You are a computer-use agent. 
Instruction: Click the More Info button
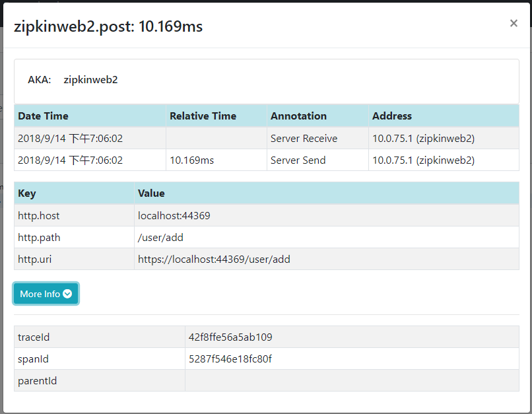coord(46,294)
